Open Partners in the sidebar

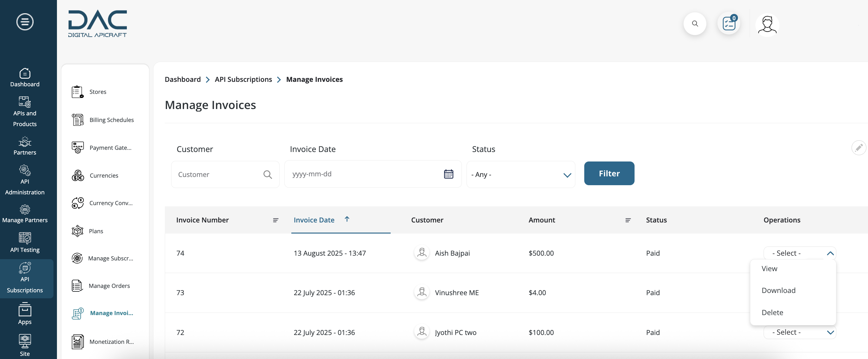tap(25, 146)
